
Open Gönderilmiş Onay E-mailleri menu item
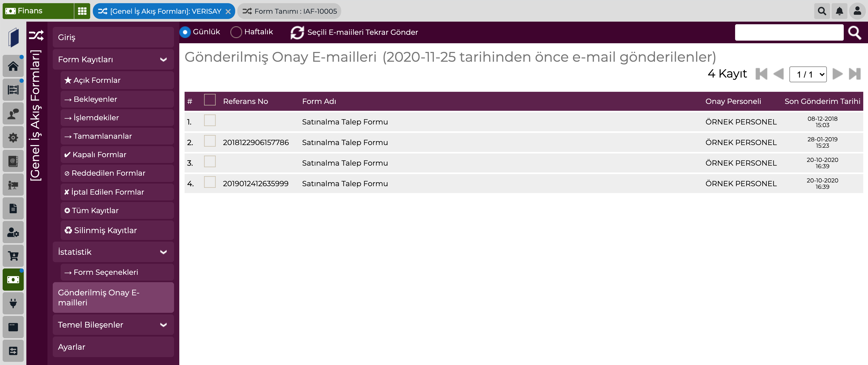tap(113, 297)
